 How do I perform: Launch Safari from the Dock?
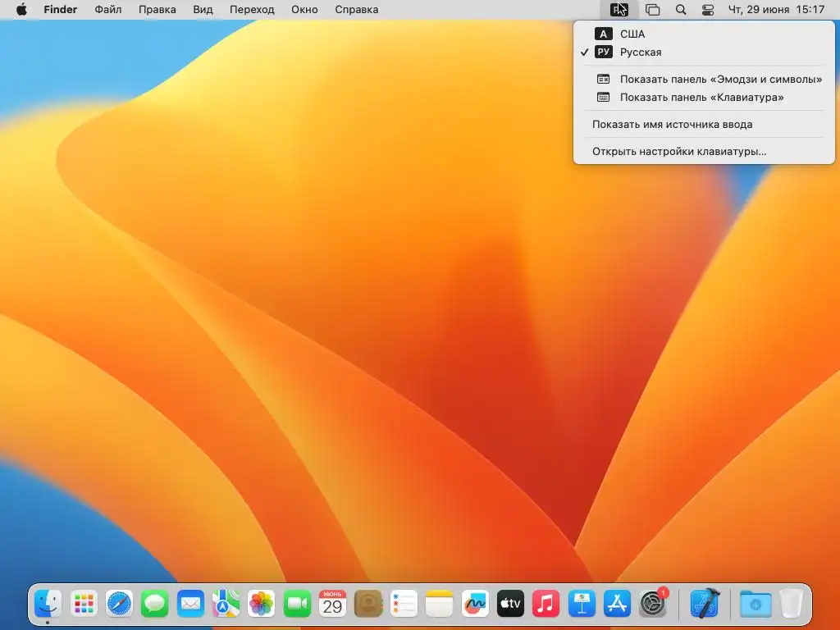tap(119, 604)
